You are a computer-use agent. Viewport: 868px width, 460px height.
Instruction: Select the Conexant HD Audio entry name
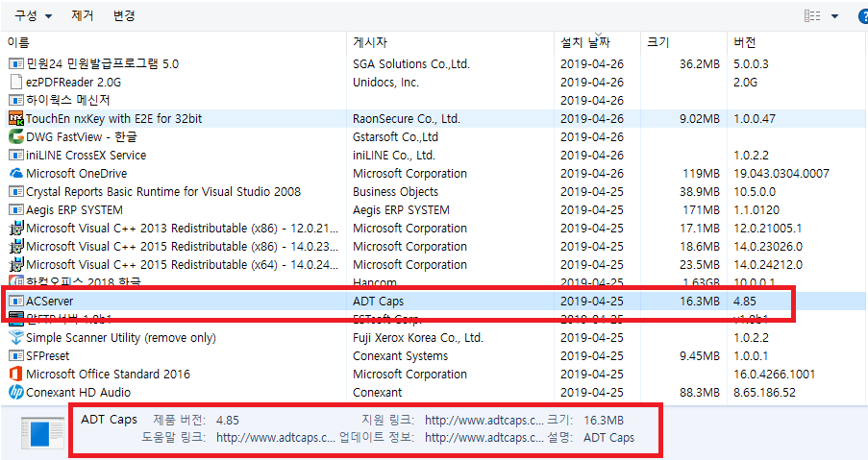click(78, 393)
